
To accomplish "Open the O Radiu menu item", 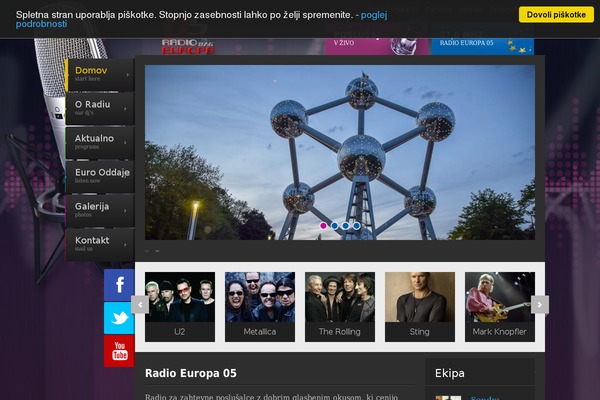I will click(x=99, y=109).
